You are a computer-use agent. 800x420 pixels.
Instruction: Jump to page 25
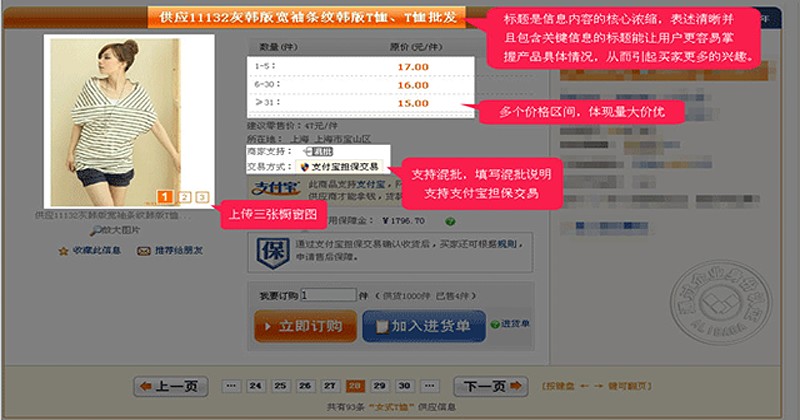point(280,386)
